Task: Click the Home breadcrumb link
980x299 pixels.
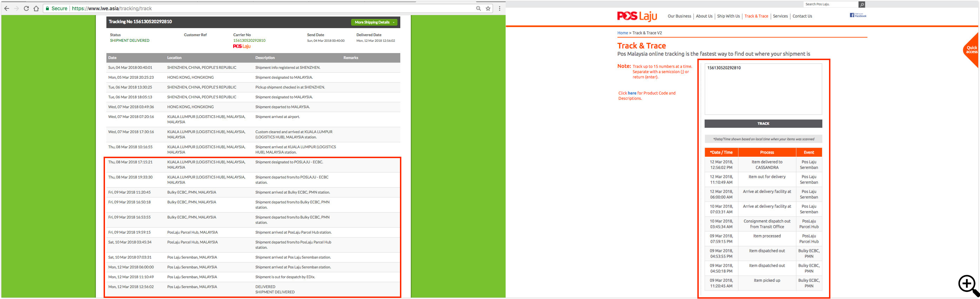Action: click(623, 33)
